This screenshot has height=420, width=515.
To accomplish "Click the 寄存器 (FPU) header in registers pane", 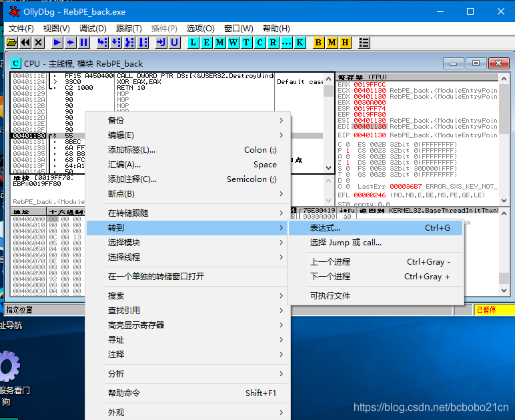I will (417, 77).
